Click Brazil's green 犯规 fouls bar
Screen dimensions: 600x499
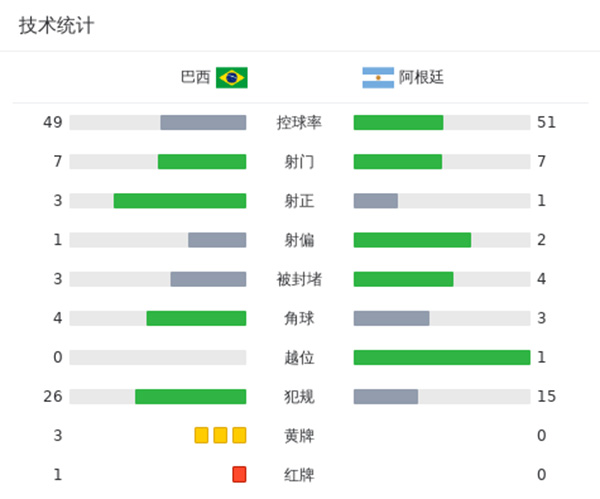pos(190,396)
